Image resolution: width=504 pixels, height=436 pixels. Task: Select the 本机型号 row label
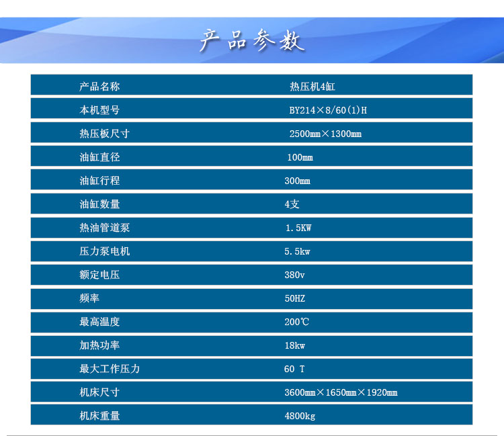pyautogui.click(x=99, y=110)
